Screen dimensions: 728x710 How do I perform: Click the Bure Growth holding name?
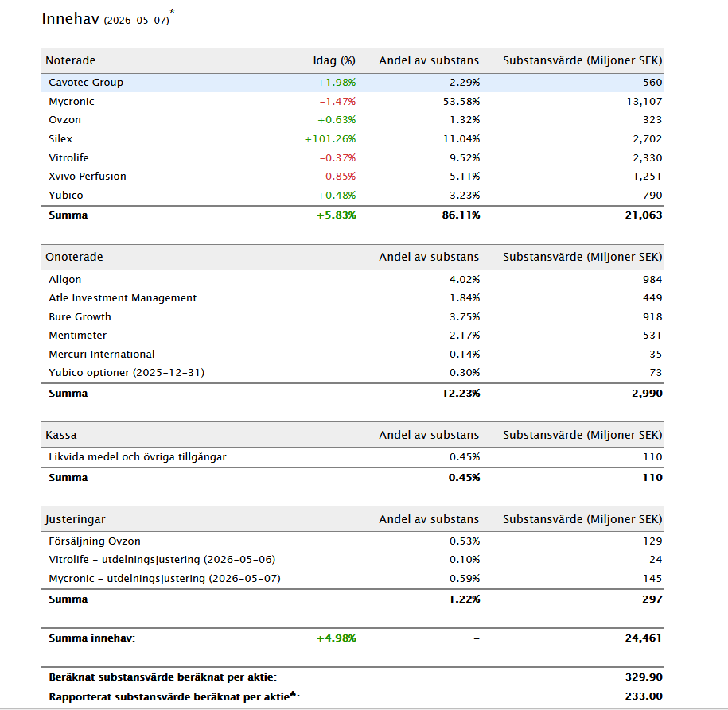click(x=80, y=317)
